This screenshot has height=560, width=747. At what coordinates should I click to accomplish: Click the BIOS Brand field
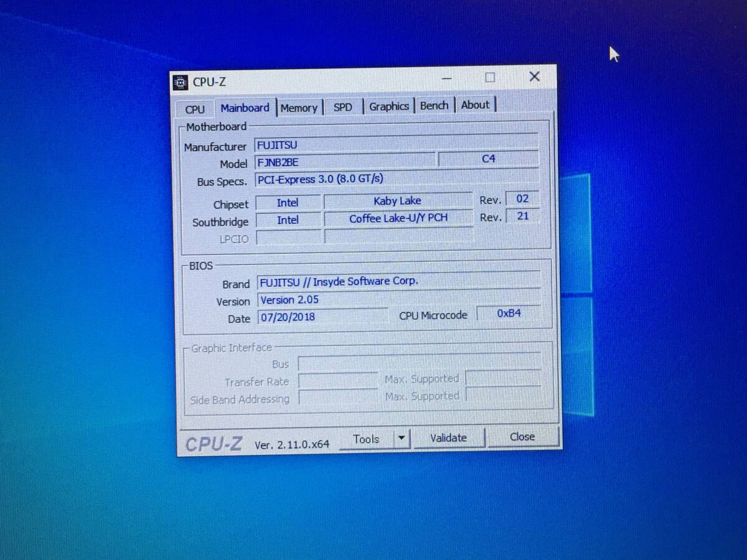(399, 281)
